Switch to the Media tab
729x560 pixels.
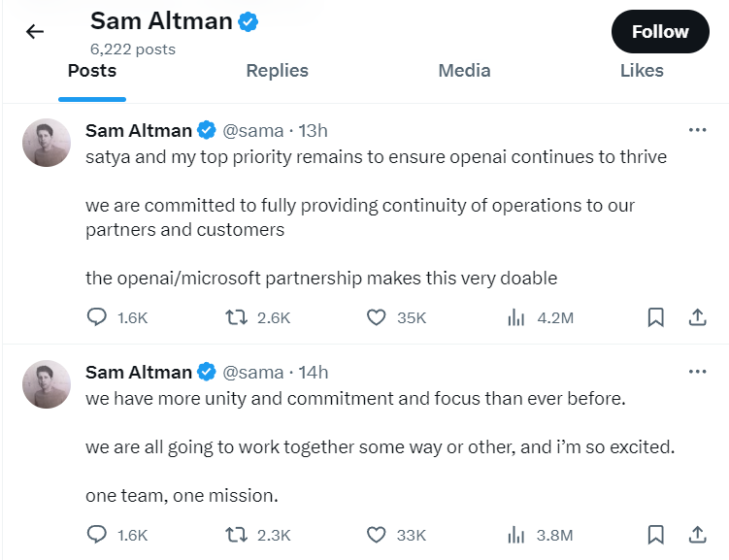coord(464,71)
